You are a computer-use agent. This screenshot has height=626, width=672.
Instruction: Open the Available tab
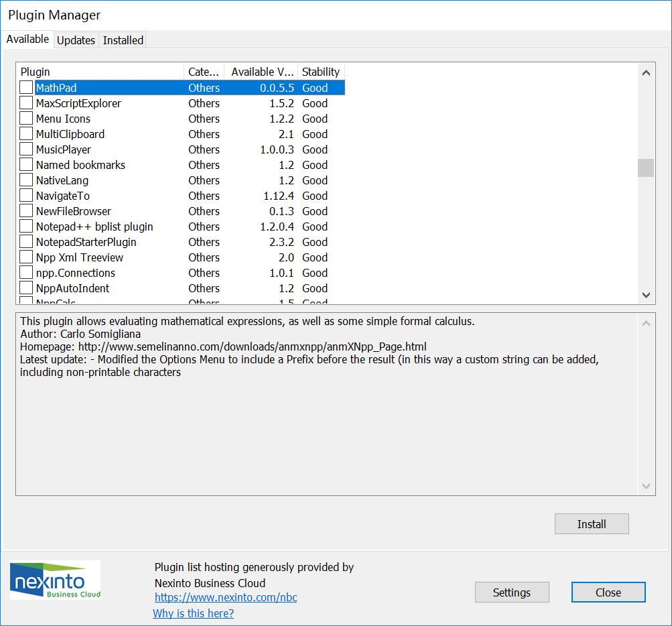27,39
